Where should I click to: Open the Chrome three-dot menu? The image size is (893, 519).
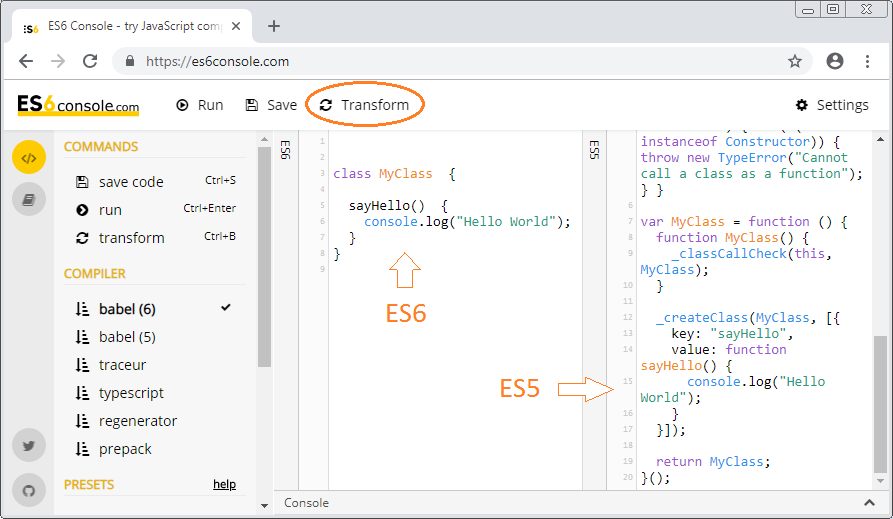(x=867, y=61)
